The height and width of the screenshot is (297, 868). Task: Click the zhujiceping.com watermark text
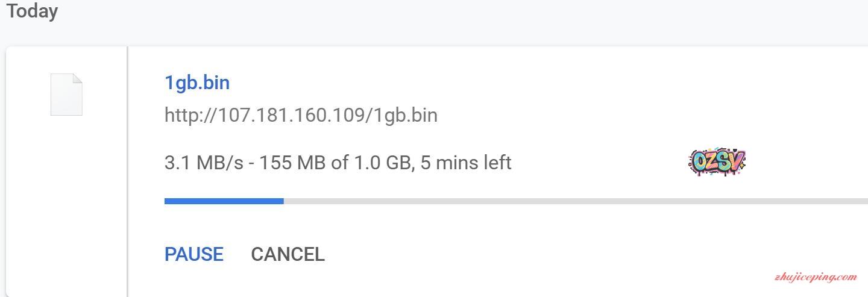click(814, 278)
